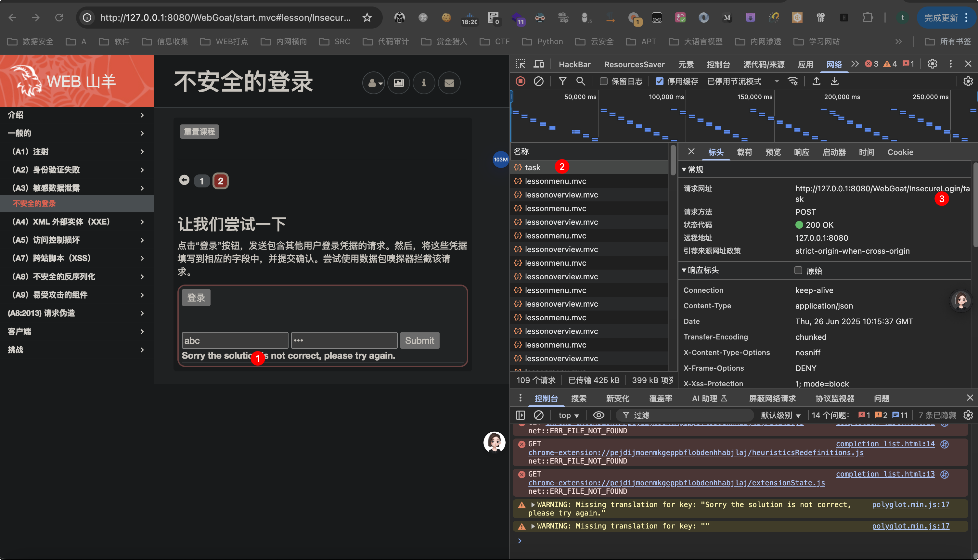Open the 搜索 drawer tab
Screen dimensions: 978x560
(579, 398)
